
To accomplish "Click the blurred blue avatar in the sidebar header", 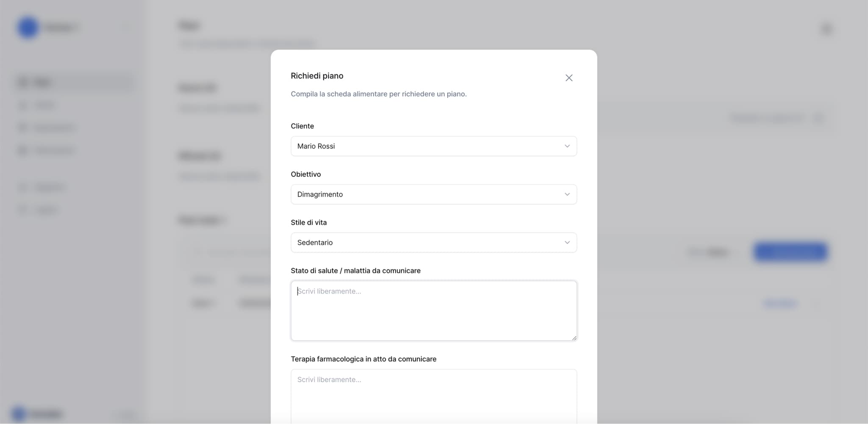I will [28, 28].
